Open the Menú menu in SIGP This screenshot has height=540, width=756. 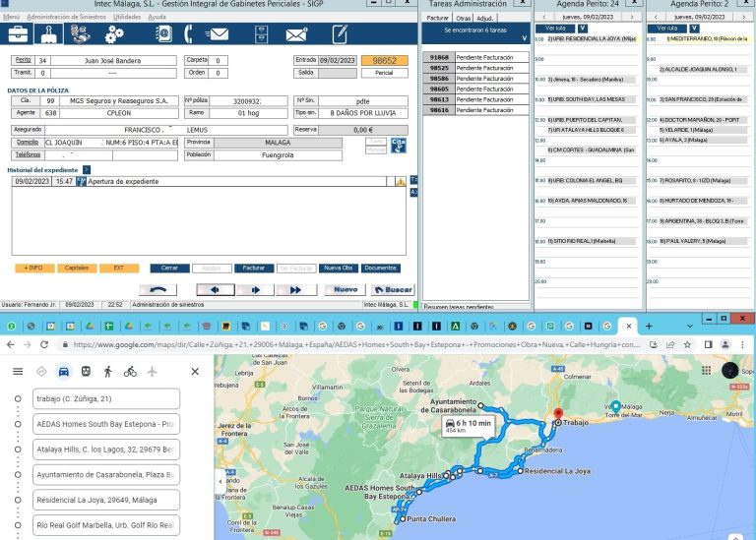(x=11, y=17)
